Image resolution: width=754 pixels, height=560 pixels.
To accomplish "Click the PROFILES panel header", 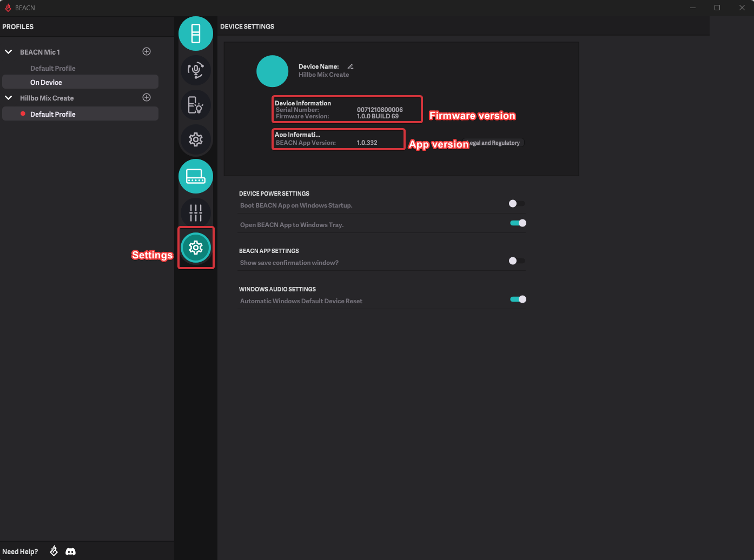I will pos(18,26).
